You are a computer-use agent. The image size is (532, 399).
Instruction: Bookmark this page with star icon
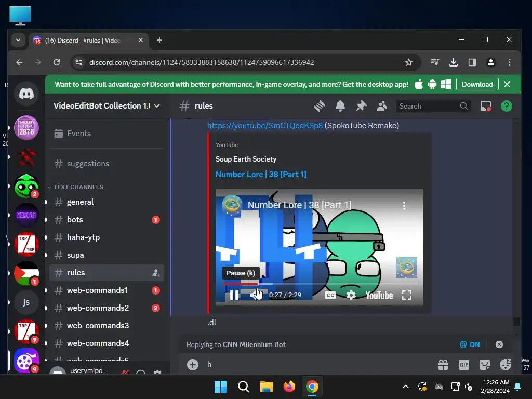point(408,62)
